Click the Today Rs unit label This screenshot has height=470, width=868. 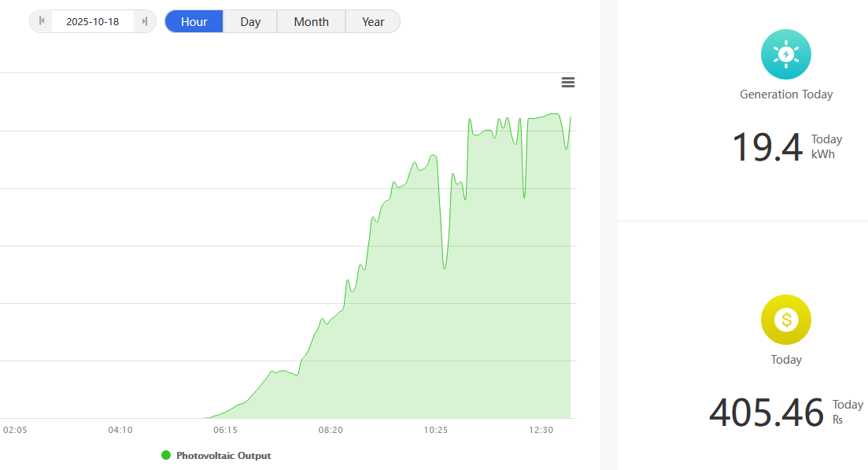coord(848,412)
